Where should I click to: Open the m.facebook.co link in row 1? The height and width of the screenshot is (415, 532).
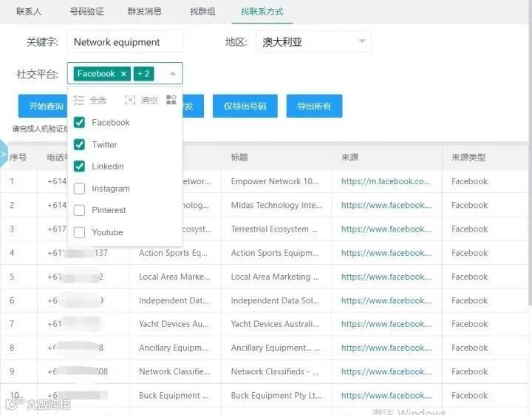click(386, 181)
